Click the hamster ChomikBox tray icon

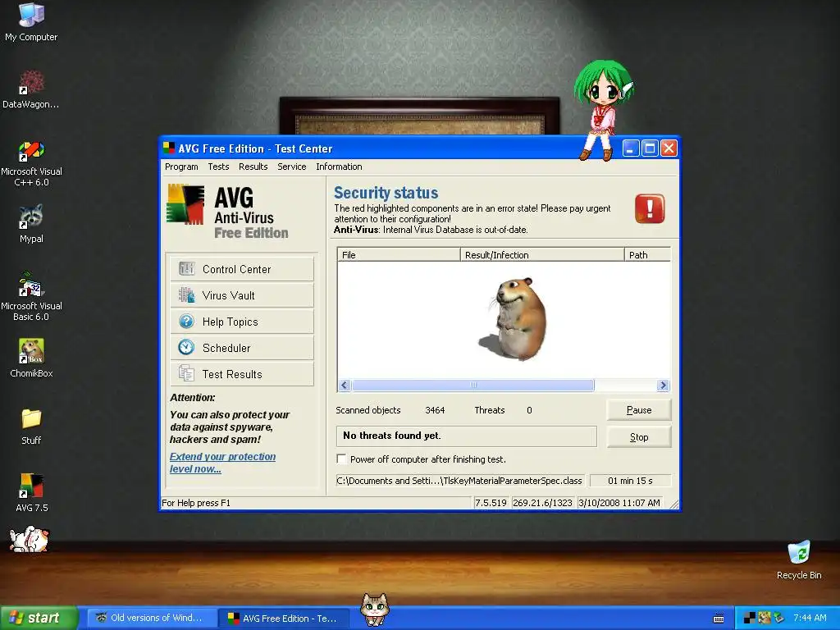pyautogui.click(x=765, y=619)
